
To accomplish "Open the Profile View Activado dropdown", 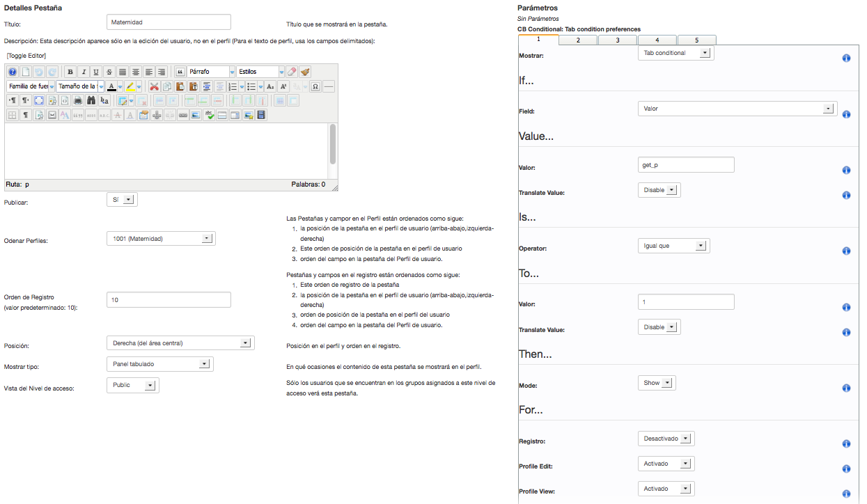I will [666, 489].
